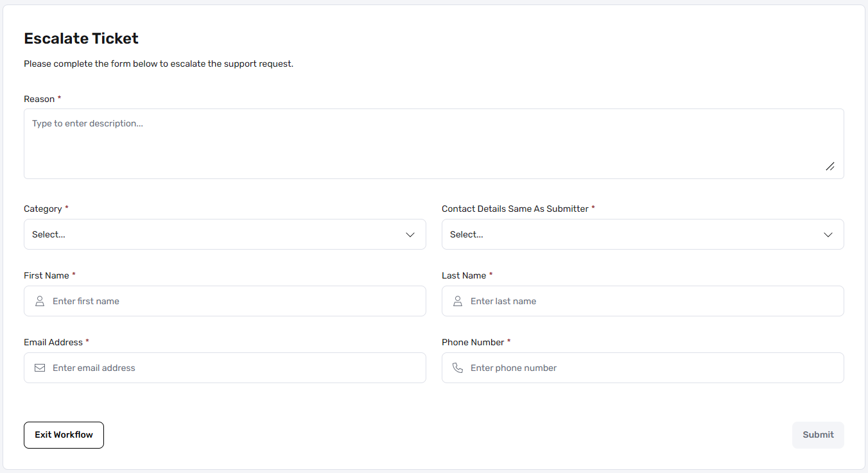Focus the Reason description text area
868x473 pixels.
pos(434,144)
